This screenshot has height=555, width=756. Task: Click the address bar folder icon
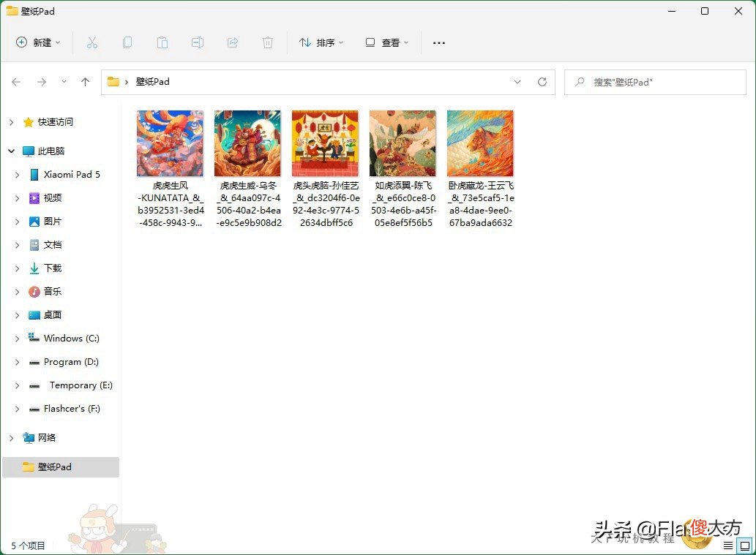[x=113, y=81]
